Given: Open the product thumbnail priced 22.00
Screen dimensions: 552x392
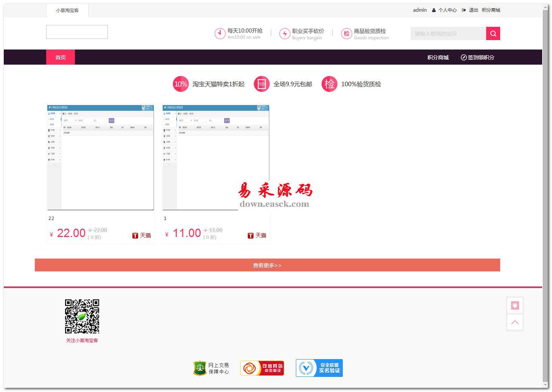Looking at the screenshot, I should (x=100, y=157).
